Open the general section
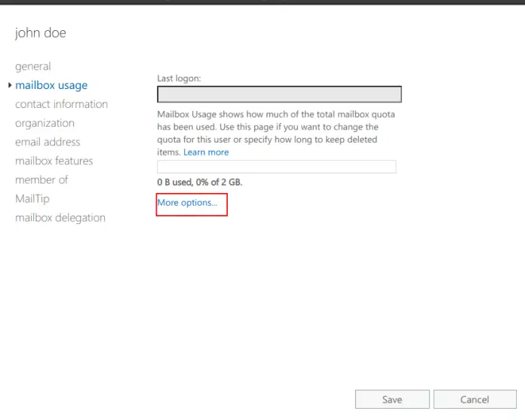 pos(33,66)
